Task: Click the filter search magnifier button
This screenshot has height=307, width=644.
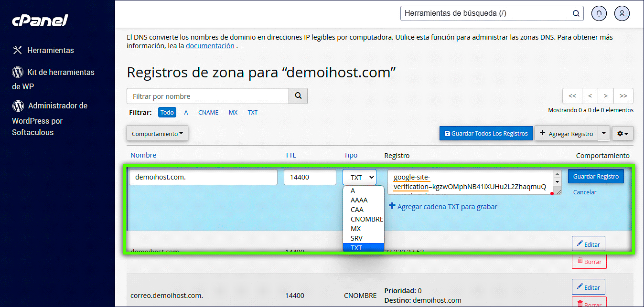Action: click(x=298, y=96)
